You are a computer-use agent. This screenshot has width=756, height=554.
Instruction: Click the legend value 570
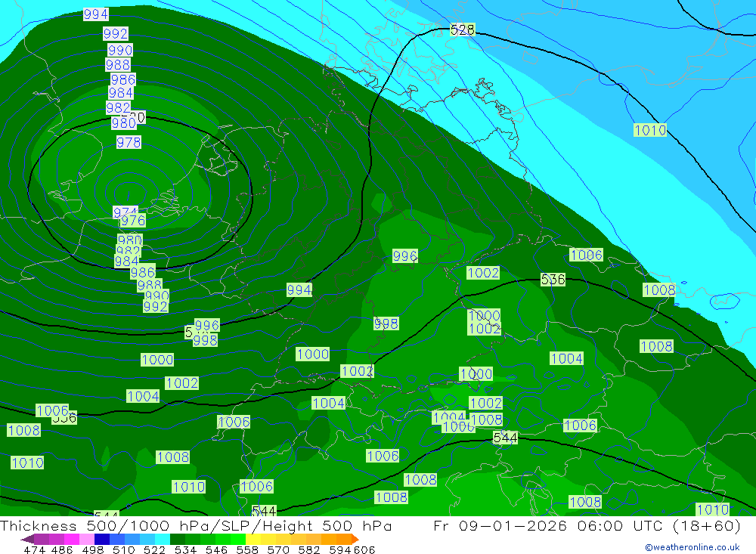pos(278,549)
